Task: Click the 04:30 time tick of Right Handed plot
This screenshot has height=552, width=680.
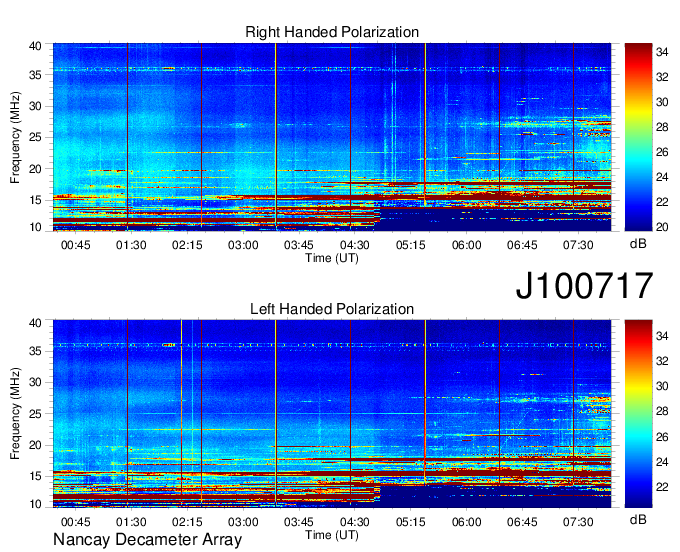Action: [x=354, y=245]
